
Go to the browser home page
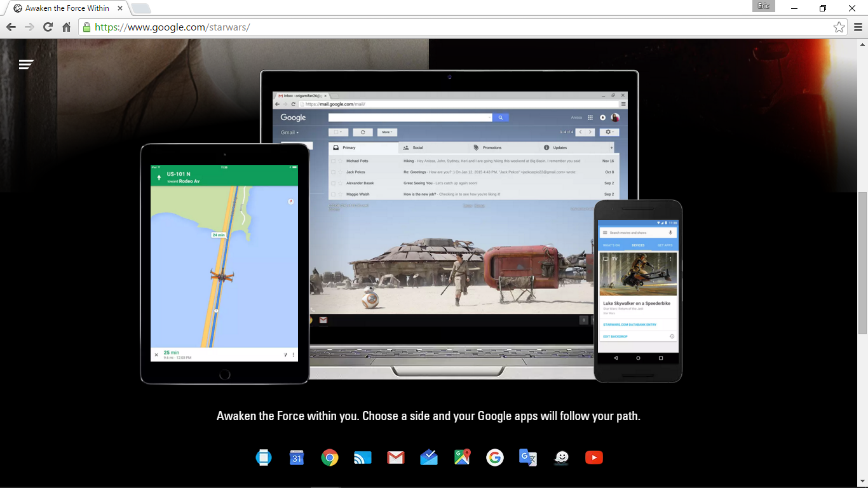click(x=66, y=27)
